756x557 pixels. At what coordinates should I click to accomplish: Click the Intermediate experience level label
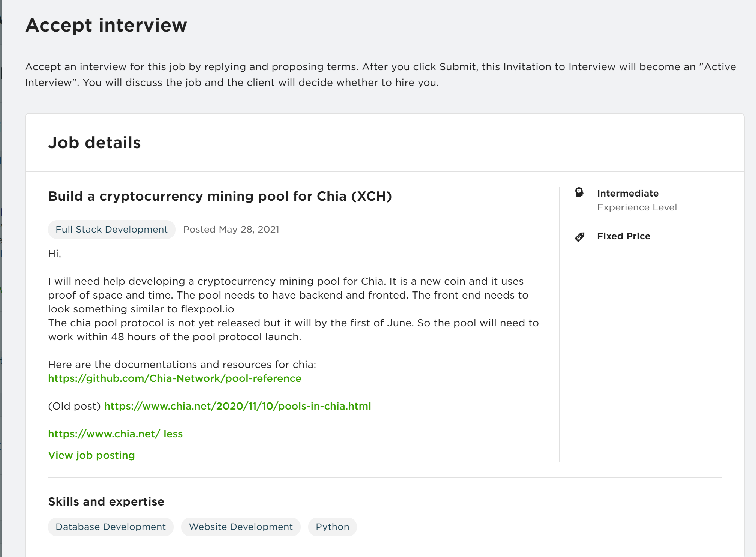[x=628, y=193]
